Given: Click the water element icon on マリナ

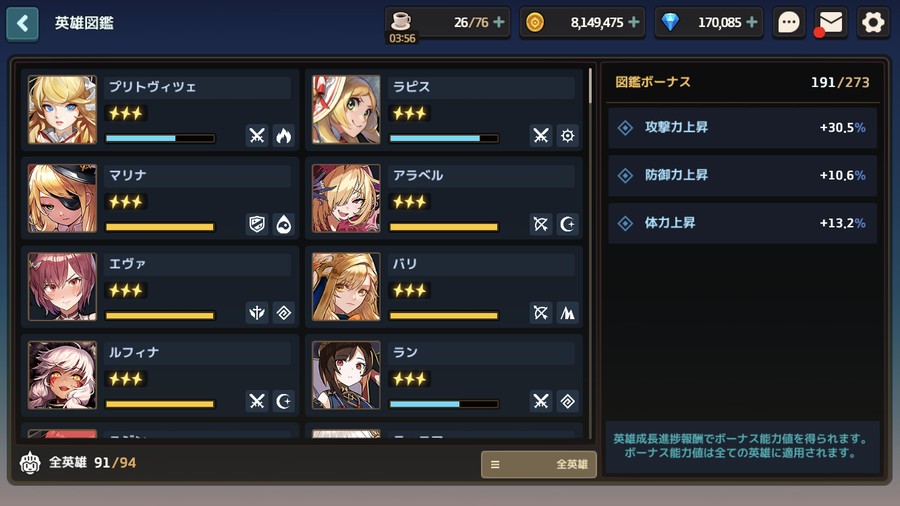Looking at the screenshot, I should pyautogui.click(x=284, y=224).
